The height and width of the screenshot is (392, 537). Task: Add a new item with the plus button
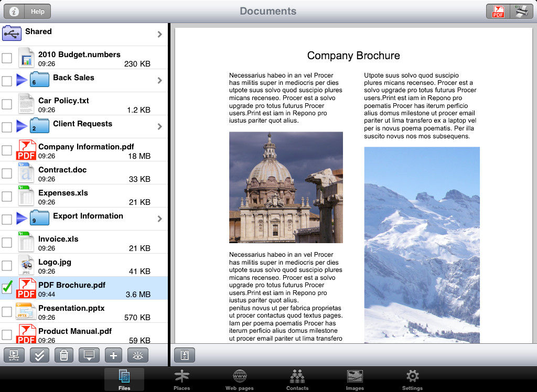click(x=113, y=355)
